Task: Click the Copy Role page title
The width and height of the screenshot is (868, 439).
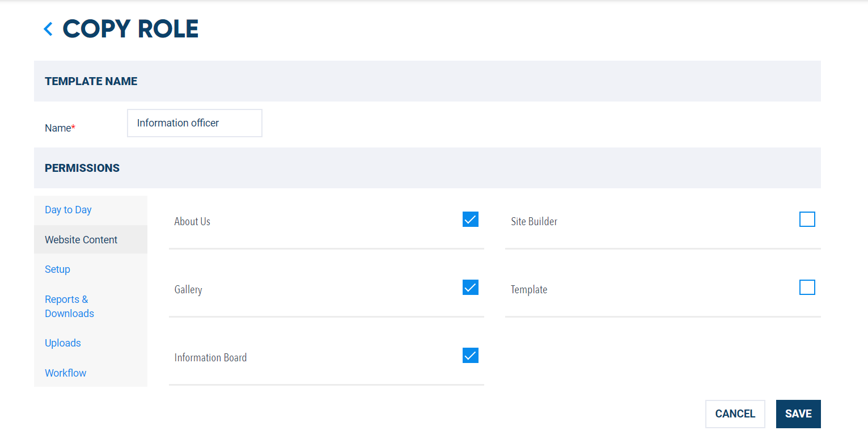Action: tap(130, 29)
